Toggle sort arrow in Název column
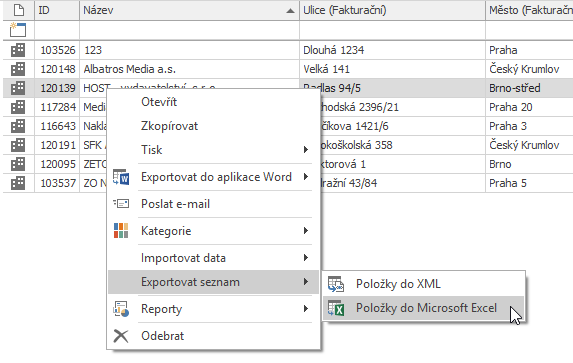573x363 pixels. 290,11
